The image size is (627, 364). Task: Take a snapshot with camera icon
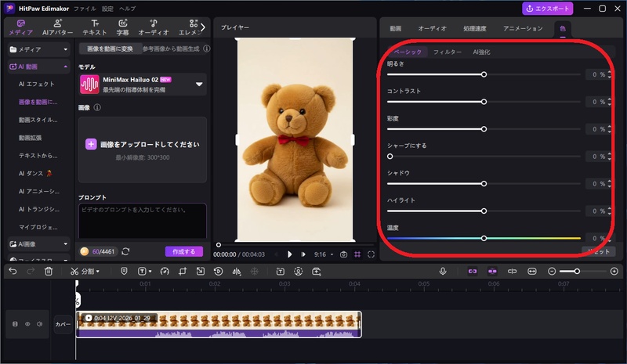(x=343, y=254)
